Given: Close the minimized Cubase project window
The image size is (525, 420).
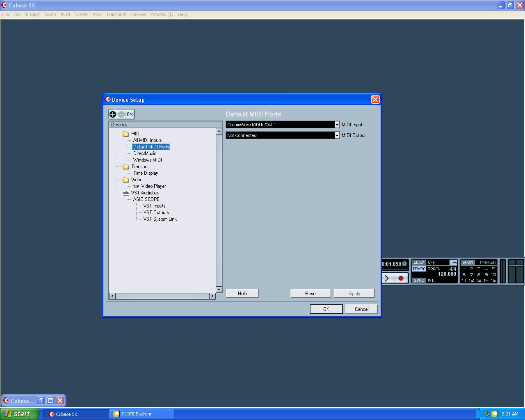Looking at the screenshot, I should (x=60, y=401).
